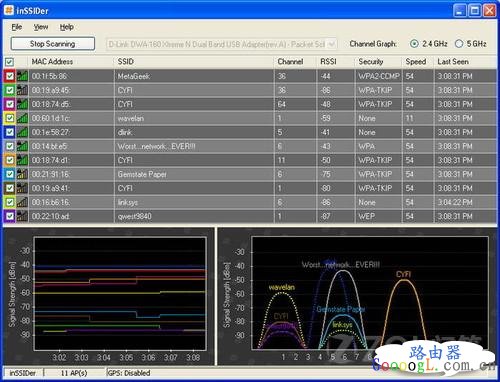Click the signal bars icon beside 00:19:a9:45
The height and width of the screenshot is (382, 500).
(22, 90)
